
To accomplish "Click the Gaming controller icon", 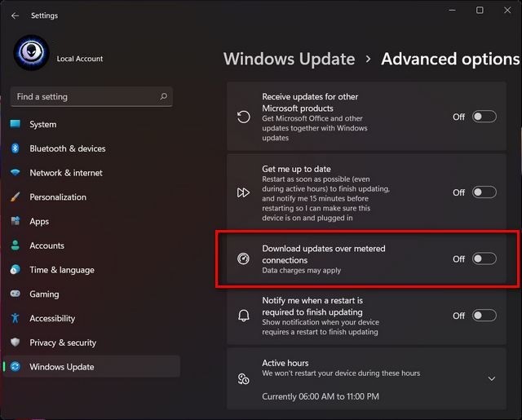I will pos(15,294).
